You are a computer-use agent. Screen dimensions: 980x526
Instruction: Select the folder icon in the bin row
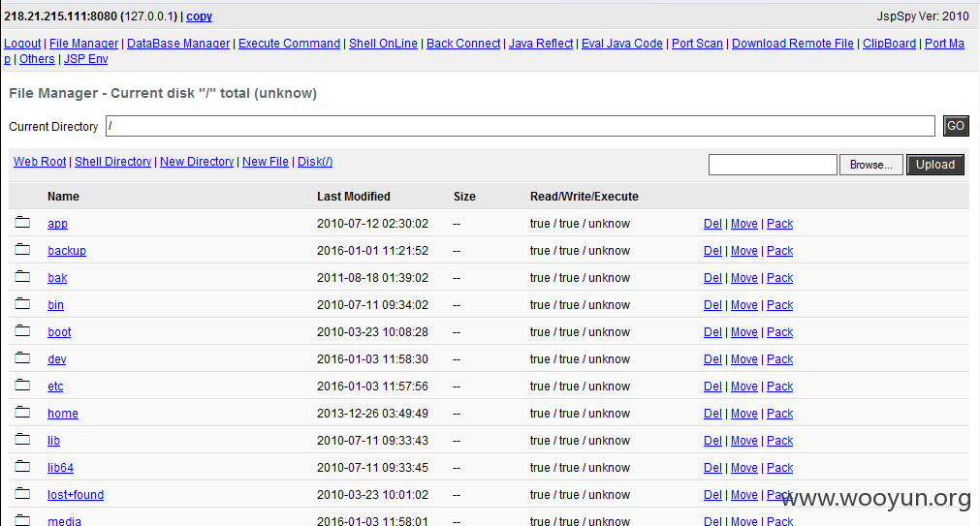(x=22, y=303)
